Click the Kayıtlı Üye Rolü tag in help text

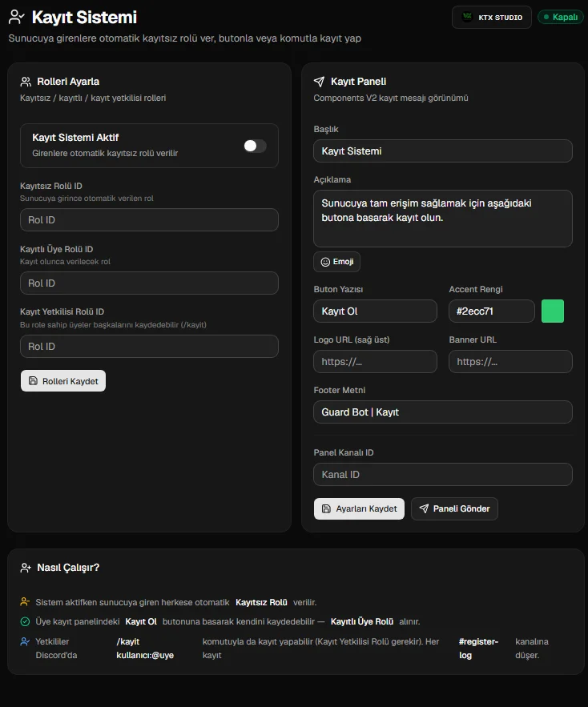coord(362,622)
